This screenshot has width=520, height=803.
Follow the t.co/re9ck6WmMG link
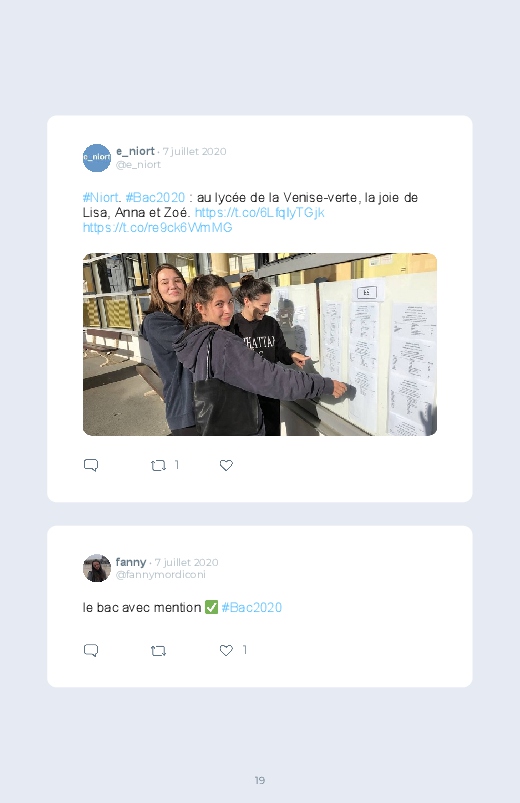[157, 227]
